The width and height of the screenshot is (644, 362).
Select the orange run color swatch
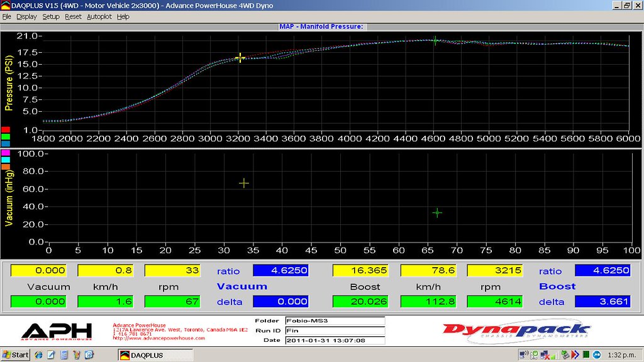6,168
